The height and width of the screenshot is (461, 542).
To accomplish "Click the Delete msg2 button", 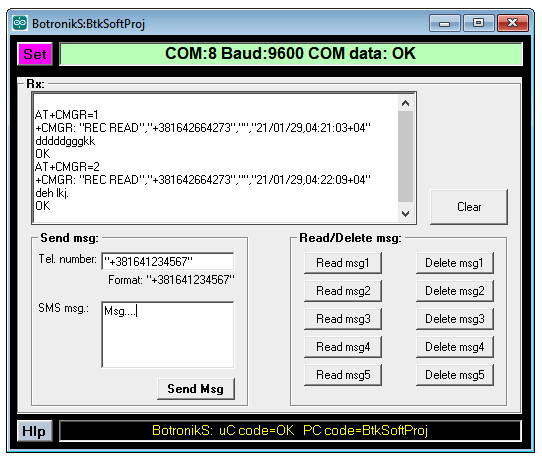I will pos(455,291).
